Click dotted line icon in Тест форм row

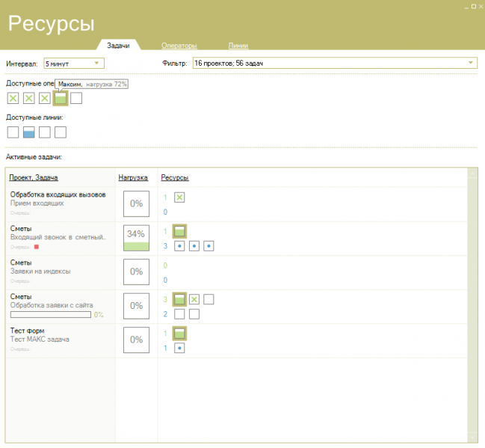(179, 348)
